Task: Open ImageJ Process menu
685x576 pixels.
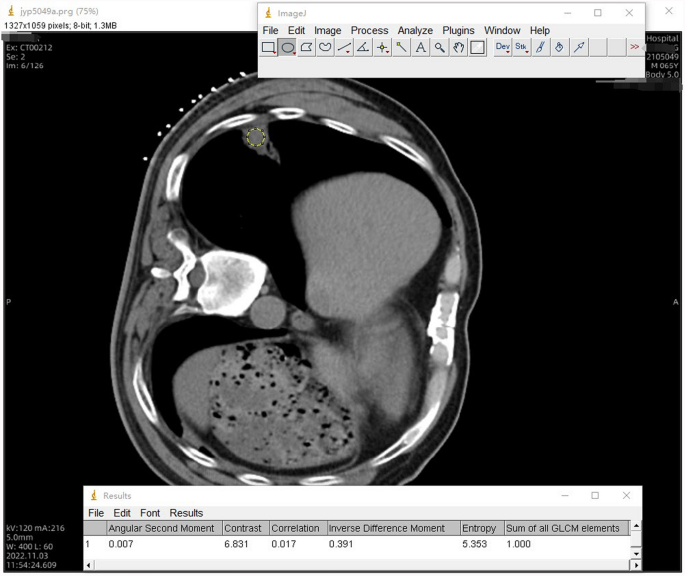Action: click(369, 30)
